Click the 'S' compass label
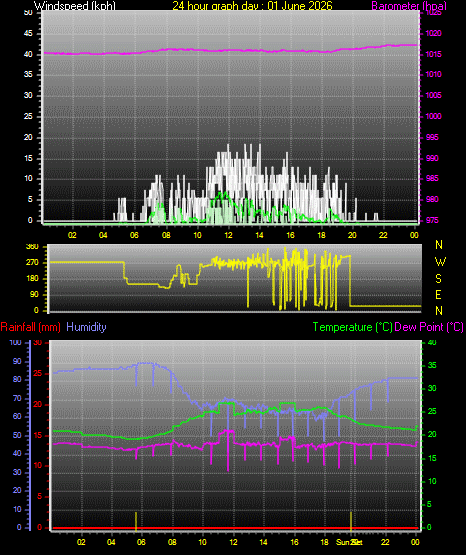This screenshot has width=466, height=555. (x=438, y=279)
